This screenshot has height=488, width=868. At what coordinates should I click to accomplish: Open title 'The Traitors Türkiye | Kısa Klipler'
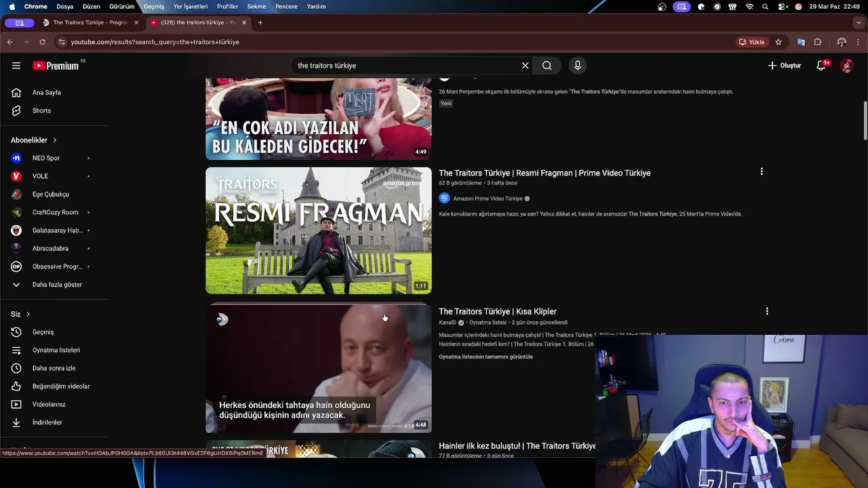[498, 312]
